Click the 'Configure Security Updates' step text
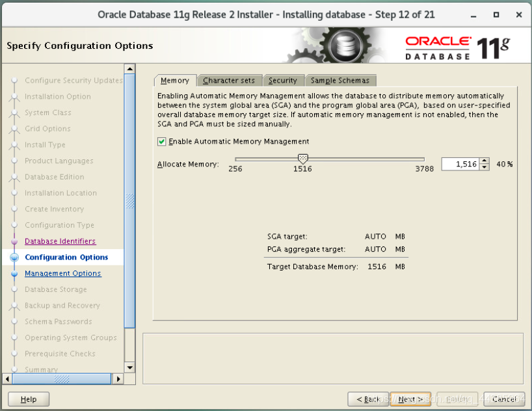 pos(73,81)
